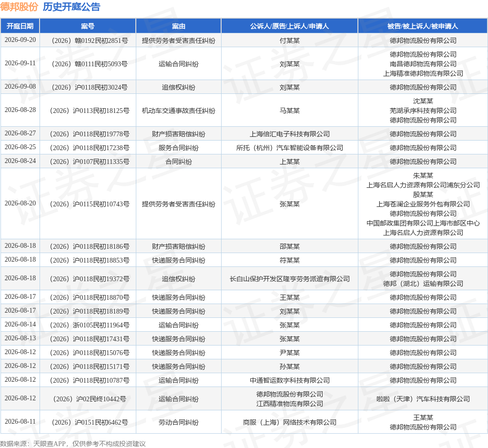The image size is (488, 448).
Task: Click plaintiff 中通智运数字科技有限公司
Action: click(x=289, y=380)
